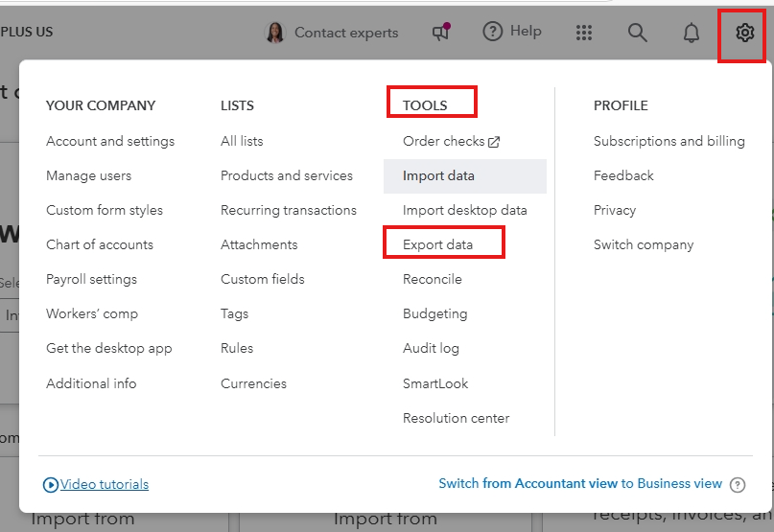Image resolution: width=774 pixels, height=532 pixels.
Task: Click the Video tutorials link
Action: pyautogui.click(x=105, y=484)
